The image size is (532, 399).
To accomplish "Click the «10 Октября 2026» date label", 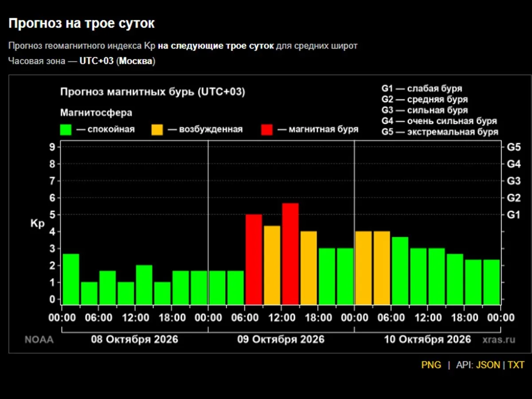I will tap(427, 340).
